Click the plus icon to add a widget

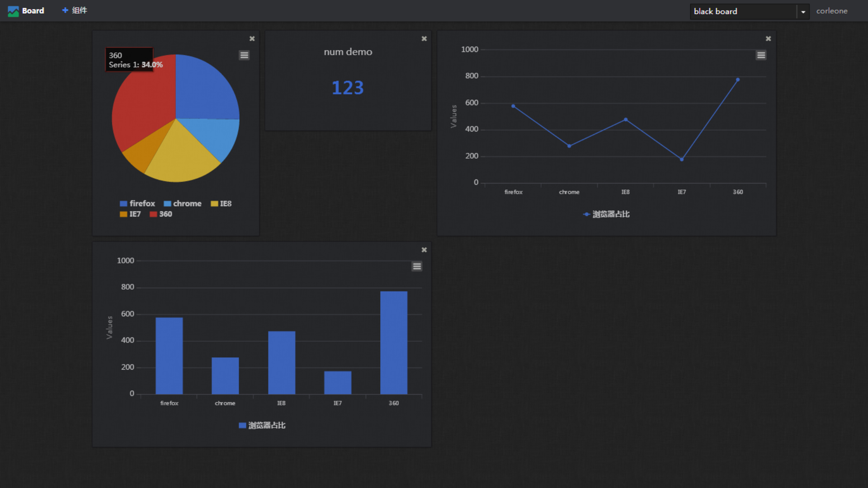coord(65,10)
